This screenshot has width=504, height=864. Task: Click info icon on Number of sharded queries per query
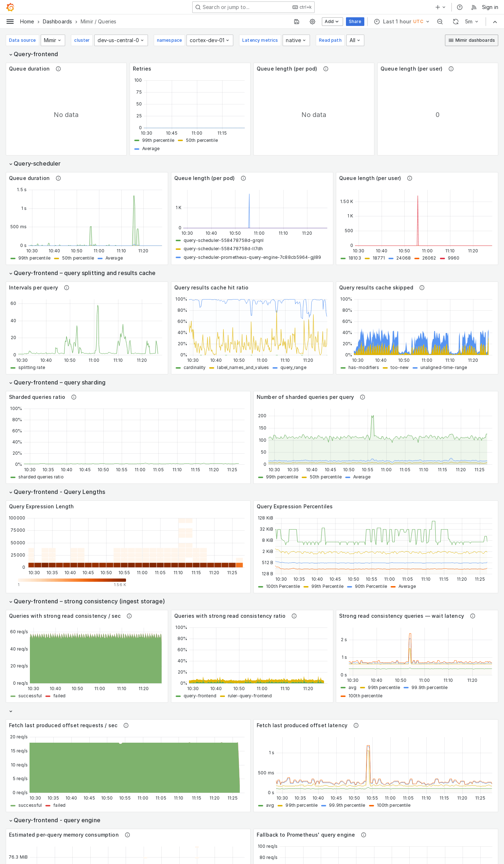tap(363, 397)
